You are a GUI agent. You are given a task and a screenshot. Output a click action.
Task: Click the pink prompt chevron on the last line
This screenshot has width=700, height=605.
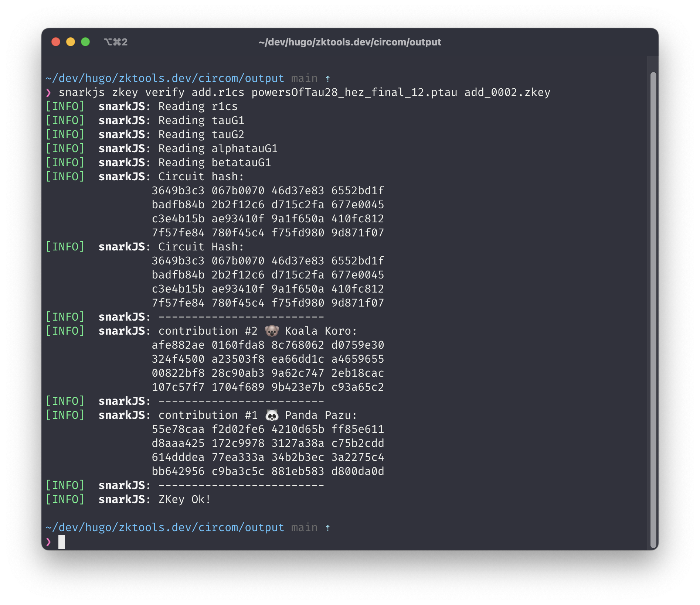48,542
